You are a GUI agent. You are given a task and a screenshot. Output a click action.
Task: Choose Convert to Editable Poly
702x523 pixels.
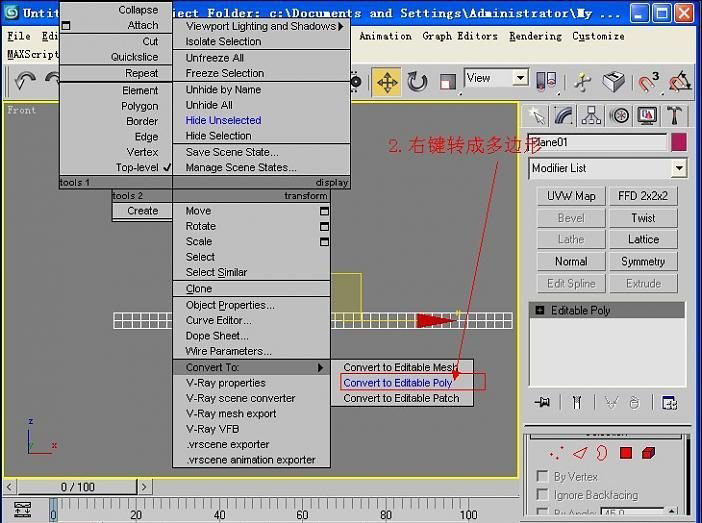click(x=397, y=383)
